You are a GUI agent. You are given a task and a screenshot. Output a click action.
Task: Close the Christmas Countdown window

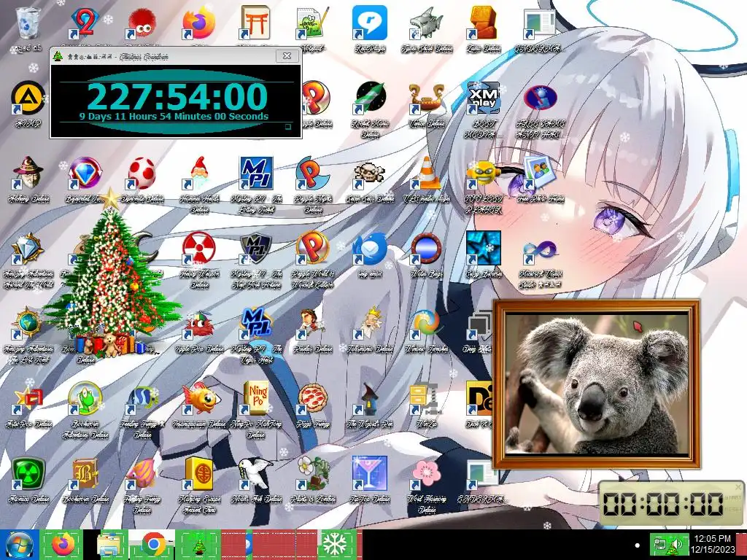pos(287,55)
